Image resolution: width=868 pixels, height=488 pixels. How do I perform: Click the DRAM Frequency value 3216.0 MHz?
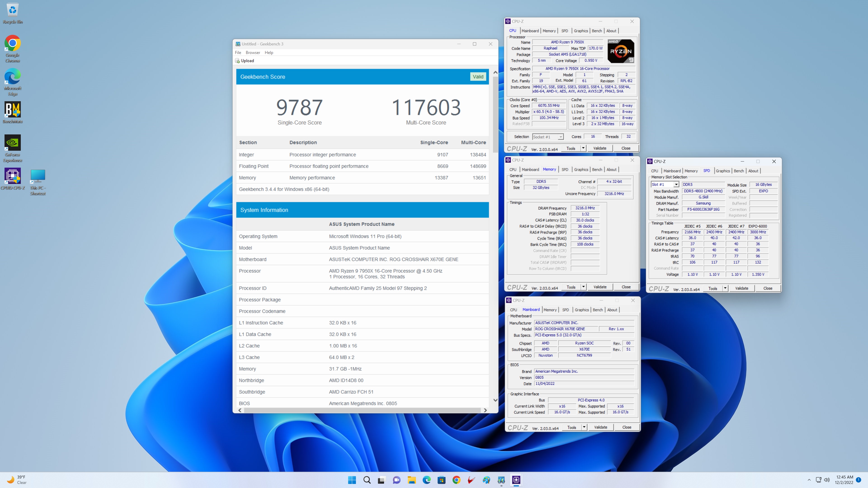pos(585,208)
